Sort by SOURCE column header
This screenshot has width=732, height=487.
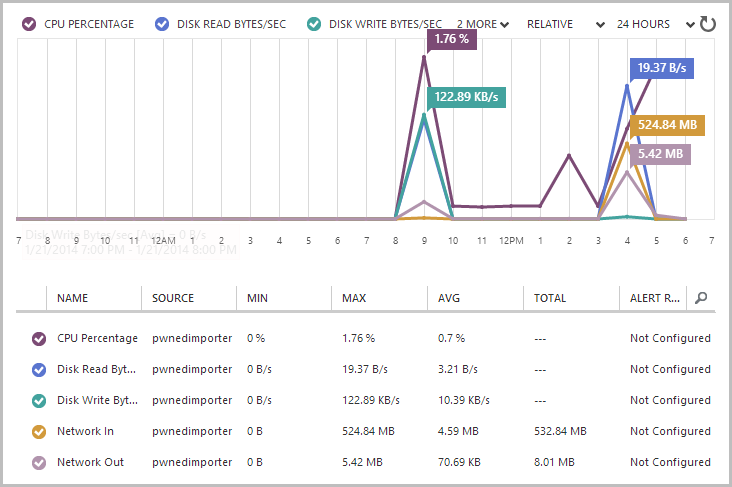(x=173, y=298)
